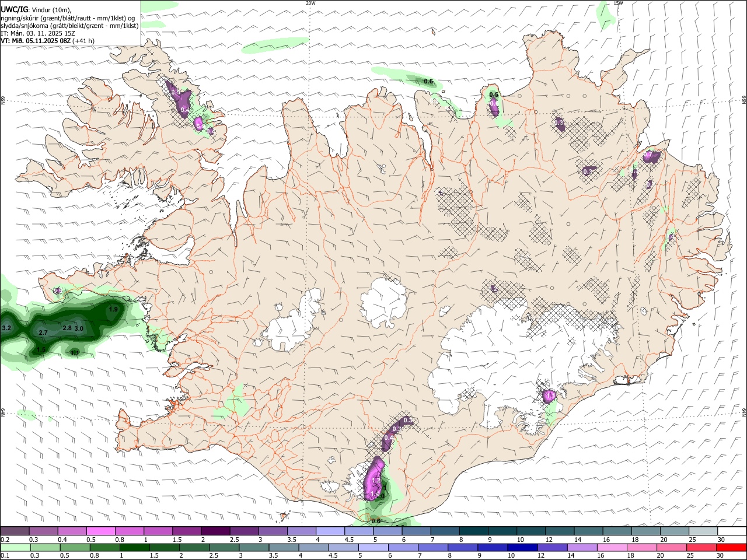Click the bottom-row swatch between 3.5 and 4
The height and width of the screenshot is (560, 747).
point(284,547)
